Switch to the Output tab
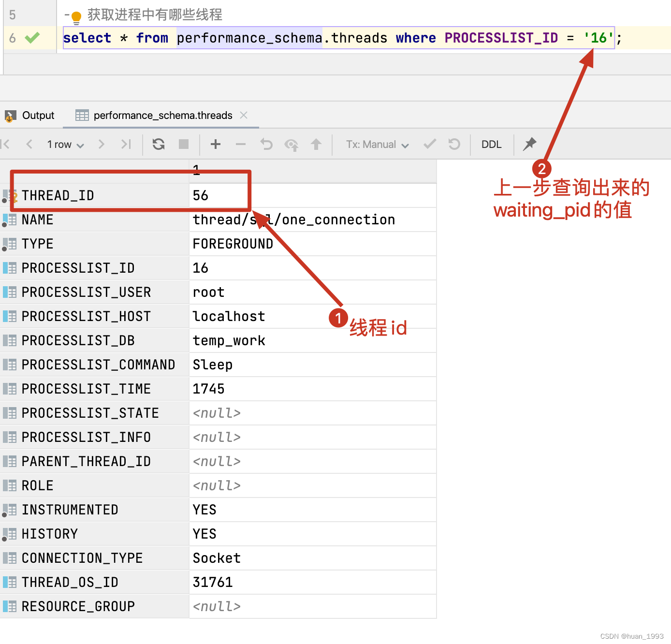671x644 pixels. pyautogui.click(x=30, y=116)
